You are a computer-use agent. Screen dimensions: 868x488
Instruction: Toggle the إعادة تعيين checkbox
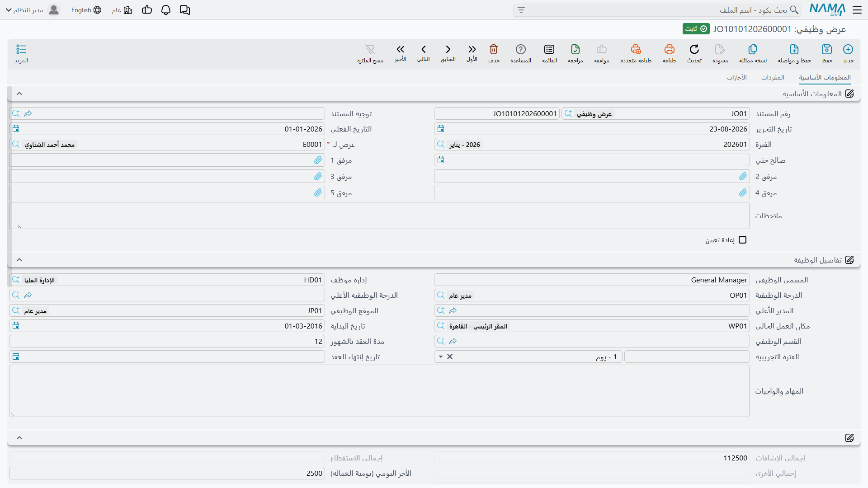tap(742, 240)
